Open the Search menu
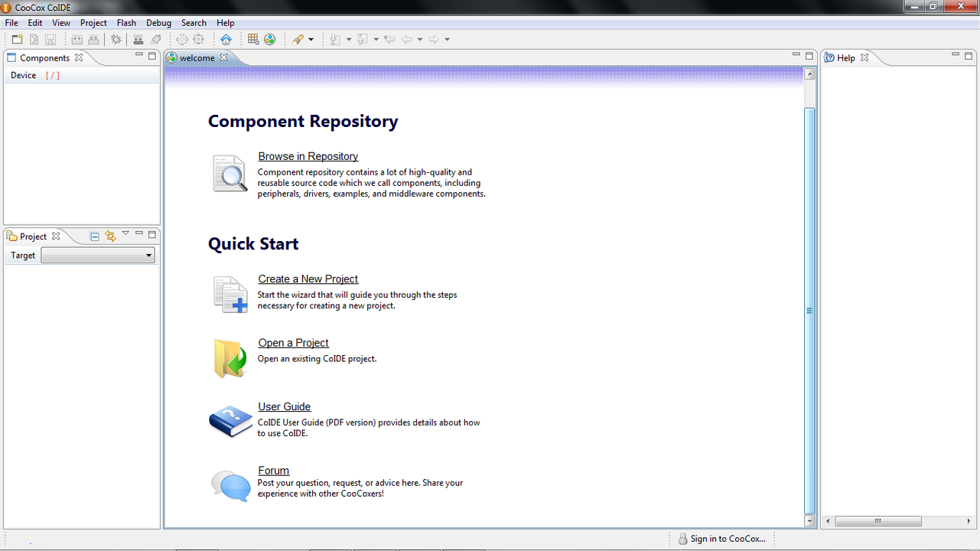The image size is (980, 551). coord(194,23)
